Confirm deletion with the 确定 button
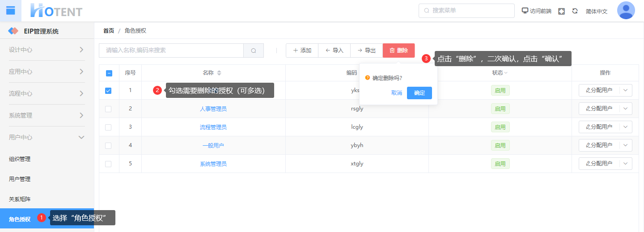The width and height of the screenshot is (644, 232). [x=419, y=93]
